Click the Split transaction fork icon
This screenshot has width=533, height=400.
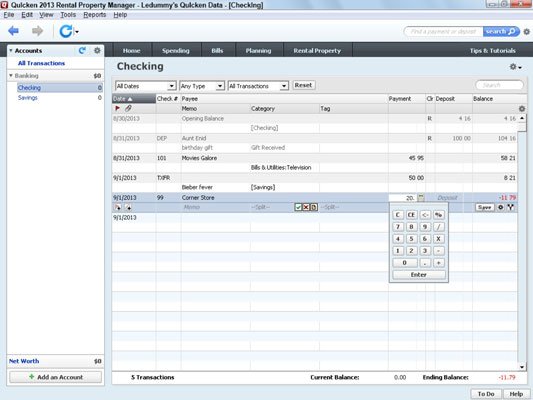tap(511, 207)
